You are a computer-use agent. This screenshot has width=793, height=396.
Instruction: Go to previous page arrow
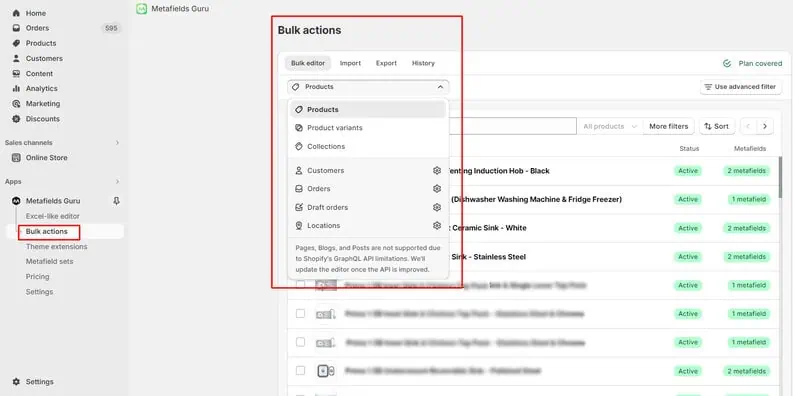tap(748, 126)
